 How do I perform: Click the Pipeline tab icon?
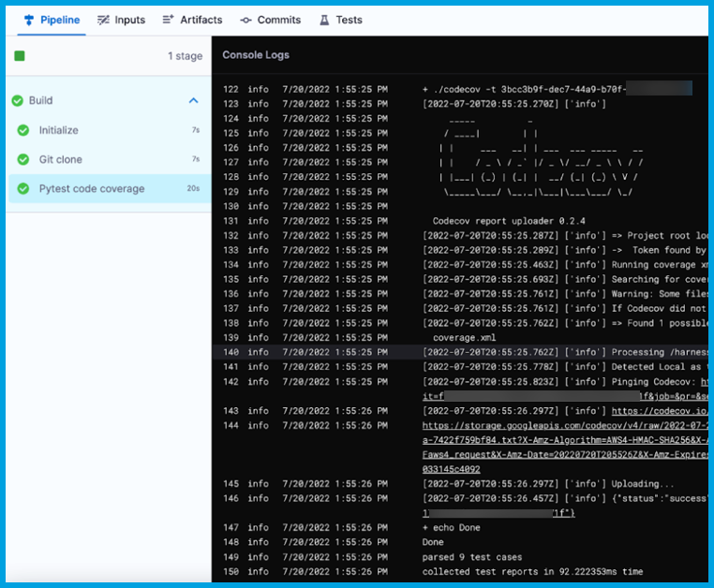point(29,20)
